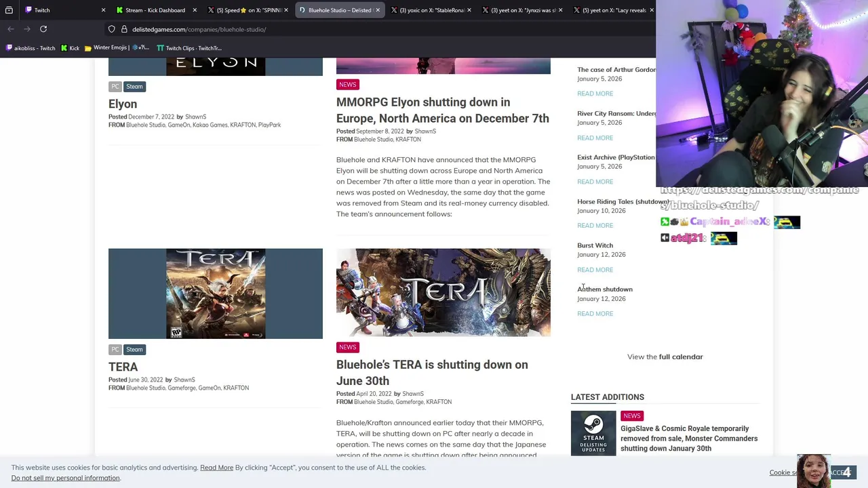This screenshot has width=868, height=488.
Task: Click the PC tag on the TERA card
Action: pos(115,350)
